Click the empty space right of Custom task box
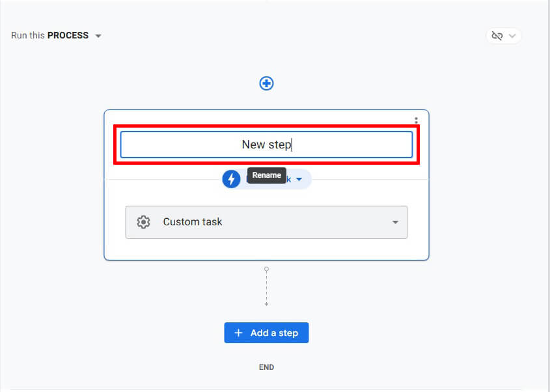Viewport: 550px width, 392px height. pos(418,223)
